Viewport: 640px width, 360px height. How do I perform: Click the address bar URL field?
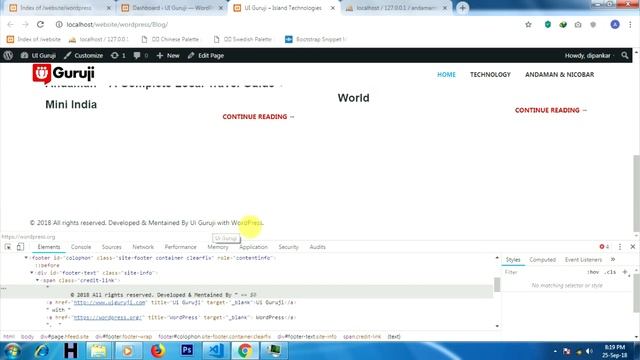[x=286, y=24]
